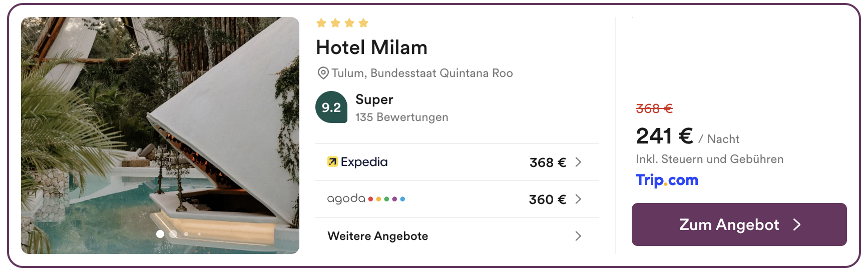The width and height of the screenshot is (868, 275).
Task: Click the location pin icon beside Tulum
Action: (x=323, y=73)
